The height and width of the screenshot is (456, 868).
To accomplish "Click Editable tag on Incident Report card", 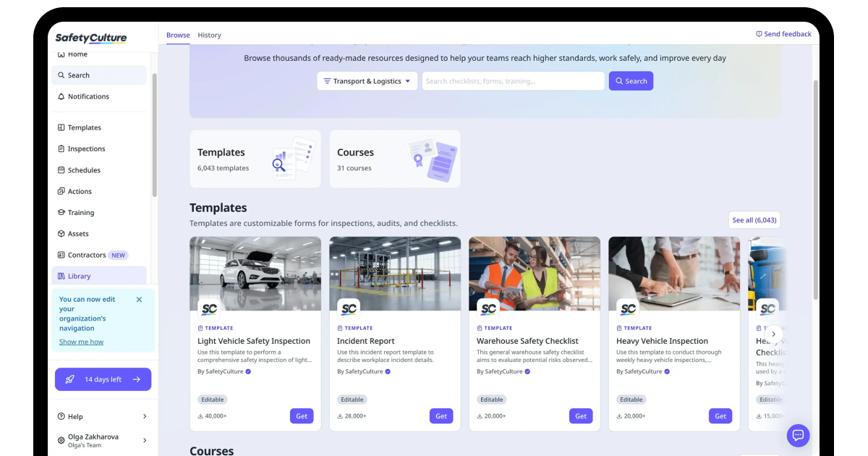I will (352, 400).
